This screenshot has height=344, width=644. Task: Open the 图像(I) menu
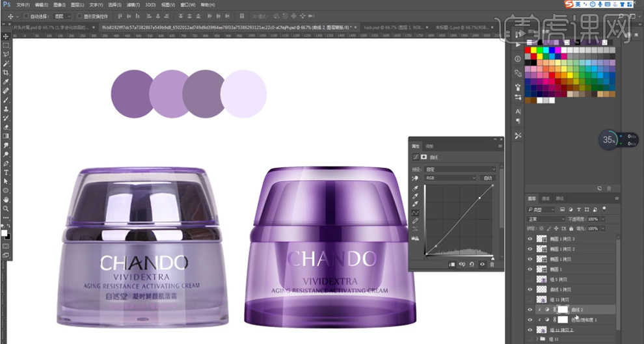click(59, 5)
